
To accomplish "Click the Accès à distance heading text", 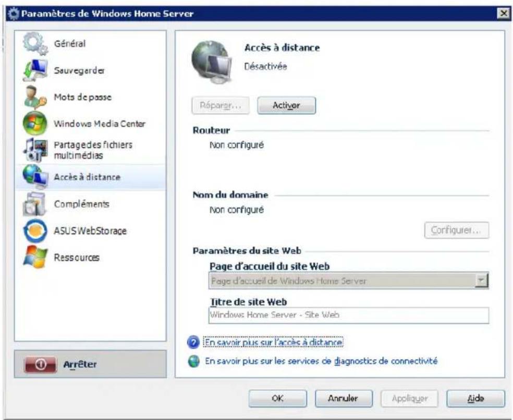I will click(x=282, y=48).
